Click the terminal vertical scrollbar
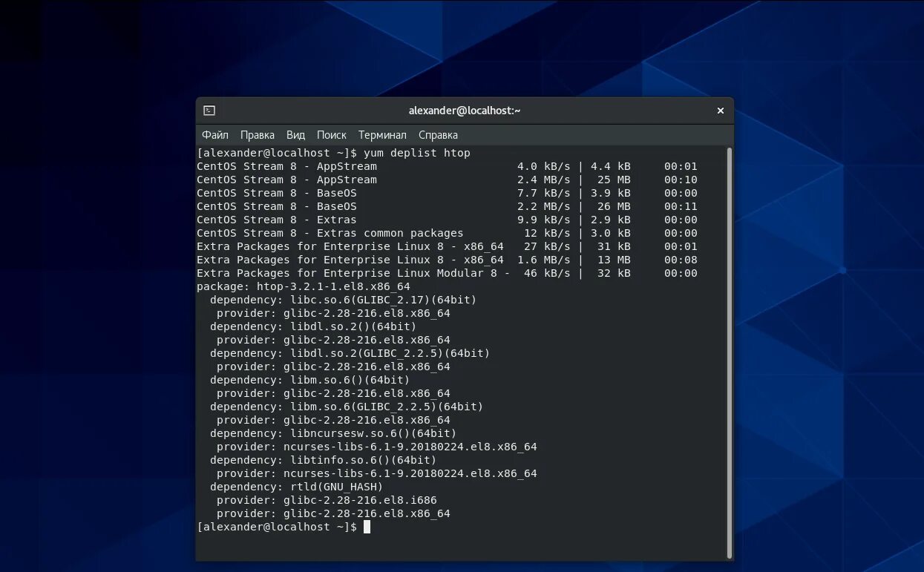Screen dimensions: 924x572 point(729,352)
